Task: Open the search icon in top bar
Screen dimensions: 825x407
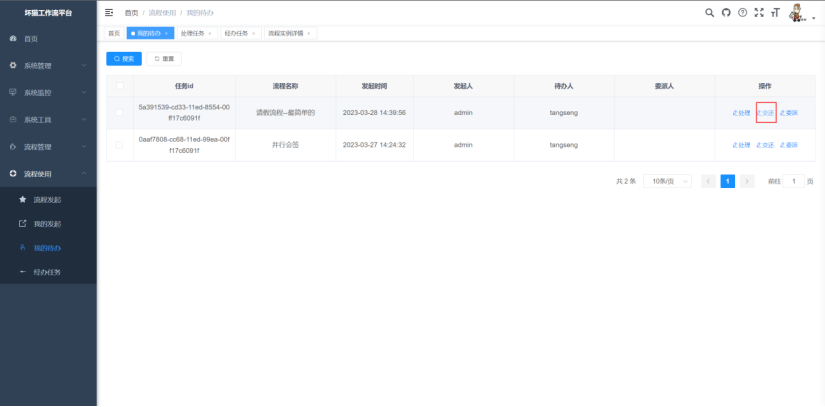Action: pyautogui.click(x=710, y=12)
